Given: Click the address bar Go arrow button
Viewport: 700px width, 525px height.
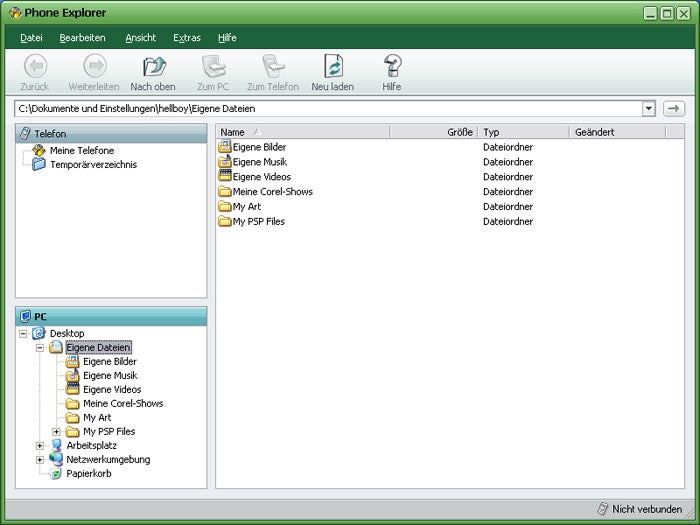Looking at the screenshot, I should 674,108.
